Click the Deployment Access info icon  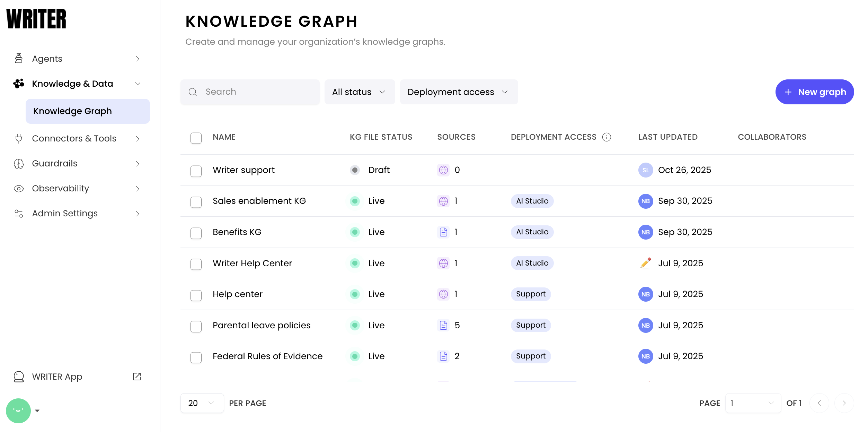click(606, 137)
